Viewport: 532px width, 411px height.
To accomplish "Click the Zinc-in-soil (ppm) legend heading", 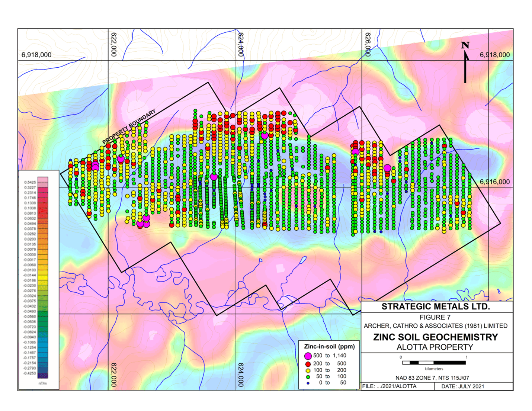I will [x=329, y=346].
